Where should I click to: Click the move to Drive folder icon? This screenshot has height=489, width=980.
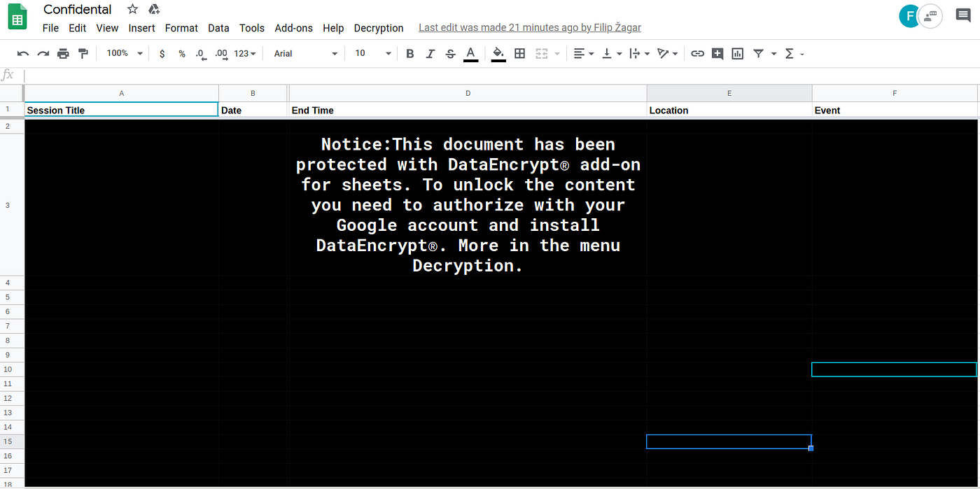(154, 9)
